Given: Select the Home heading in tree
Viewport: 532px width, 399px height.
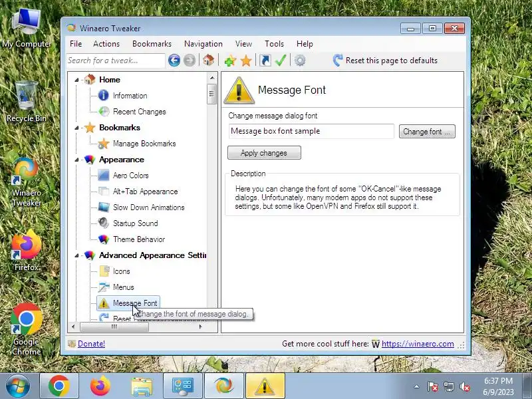Looking at the screenshot, I should pyautogui.click(x=110, y=80).
